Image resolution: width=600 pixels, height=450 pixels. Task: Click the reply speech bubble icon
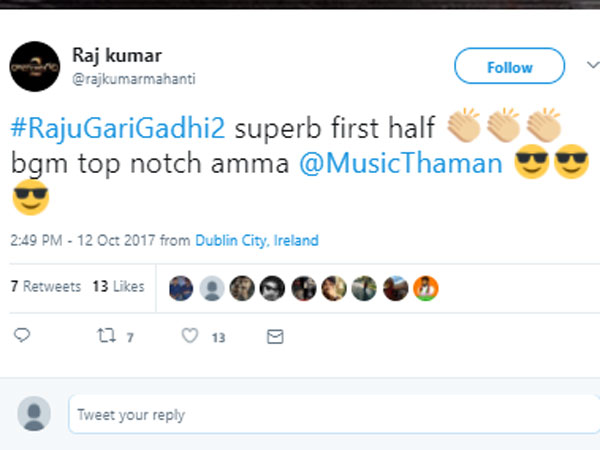click(23, 337)
